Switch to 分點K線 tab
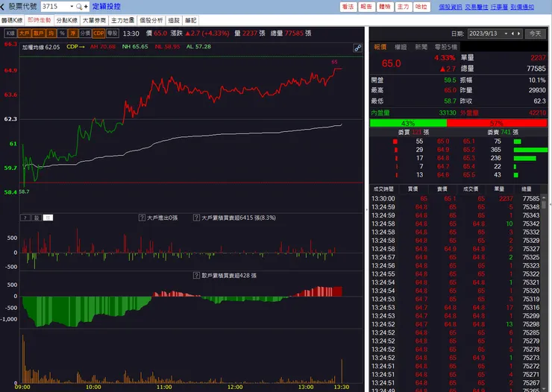This screenshot has height=392, width=552. [67, 20]
